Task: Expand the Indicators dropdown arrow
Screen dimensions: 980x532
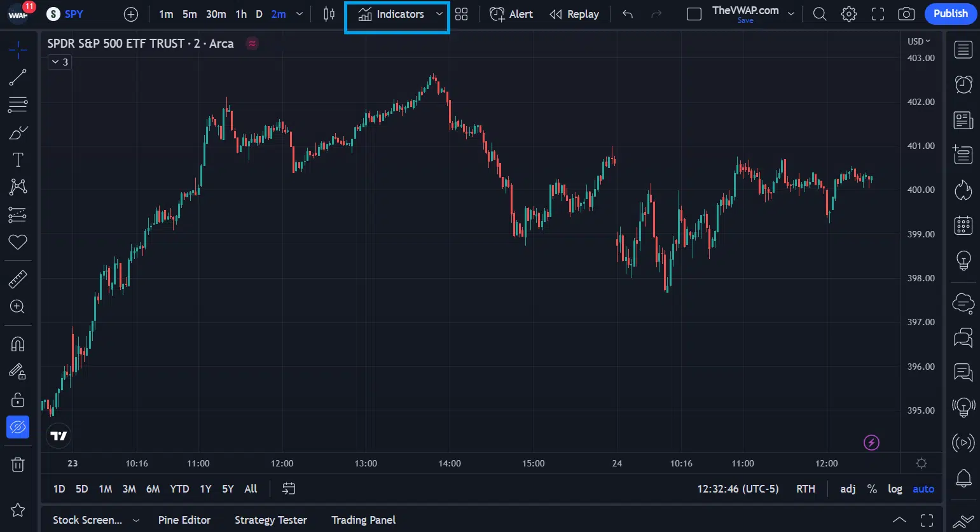Action: point(439,14)
